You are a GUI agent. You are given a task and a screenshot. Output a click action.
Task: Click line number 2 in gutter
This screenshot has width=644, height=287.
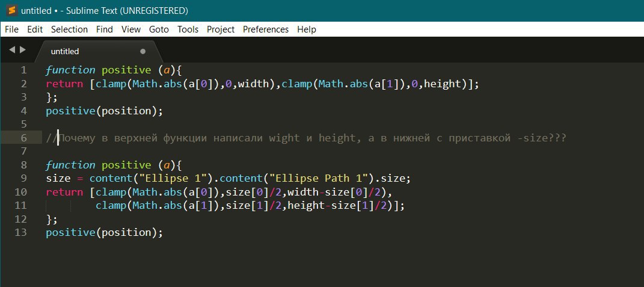click(23, 84)
